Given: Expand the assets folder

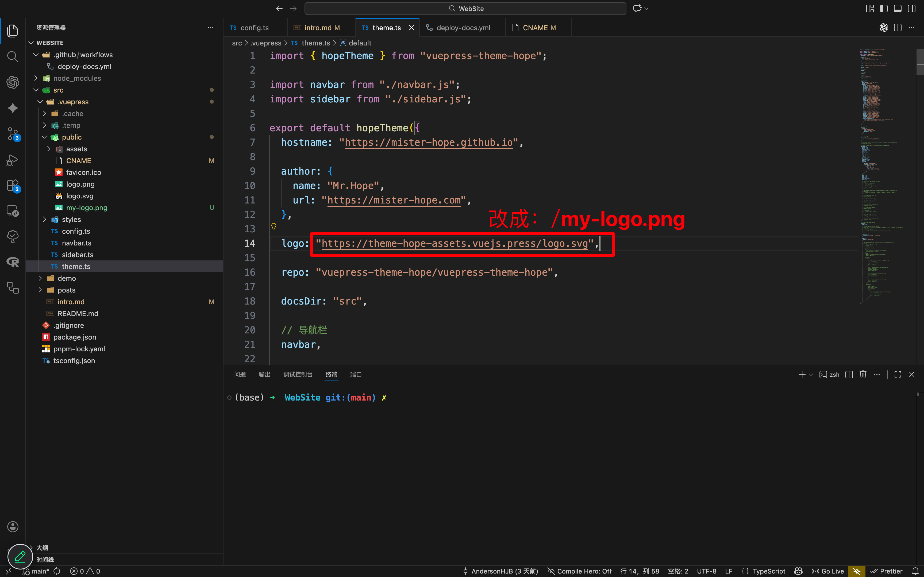Looking at the screenshot, I should click(48, 149).
